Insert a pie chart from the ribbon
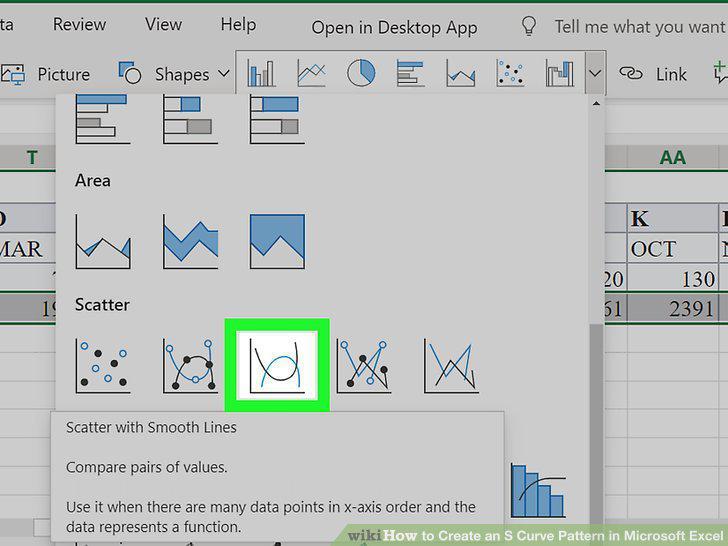Screen dimensions: 728x546 tap(361, 73)
